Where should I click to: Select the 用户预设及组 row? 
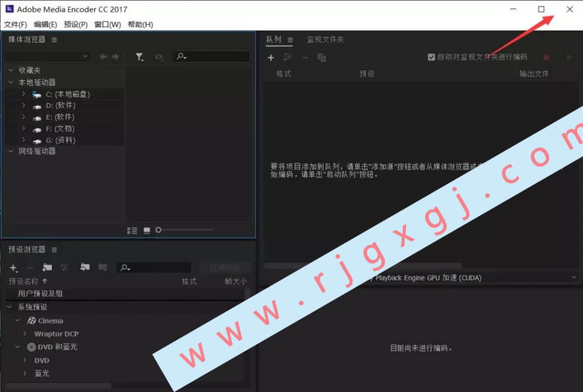[126, 294]
